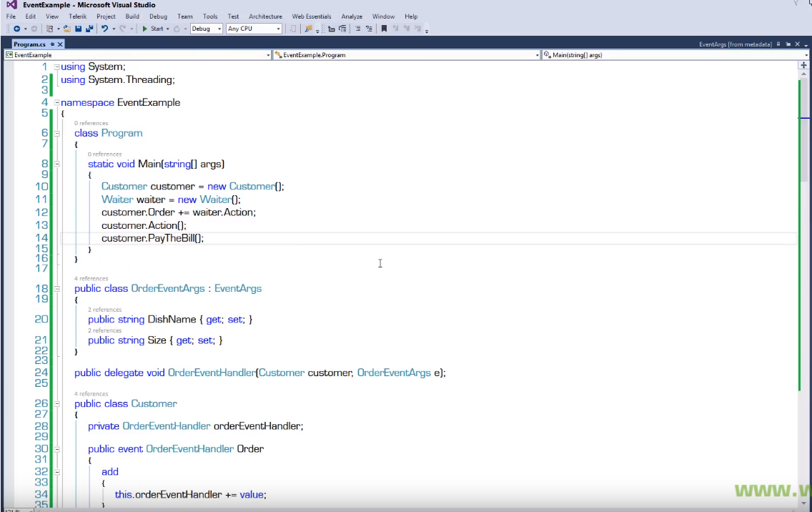Open the Any CPU platform dropdown
Screen dimensions: 812x512
coord(254,29)
